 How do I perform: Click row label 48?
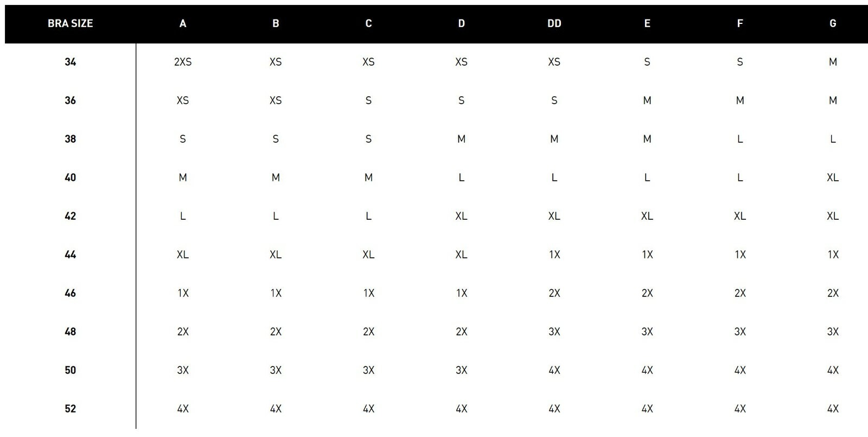(x=71, y=332)
